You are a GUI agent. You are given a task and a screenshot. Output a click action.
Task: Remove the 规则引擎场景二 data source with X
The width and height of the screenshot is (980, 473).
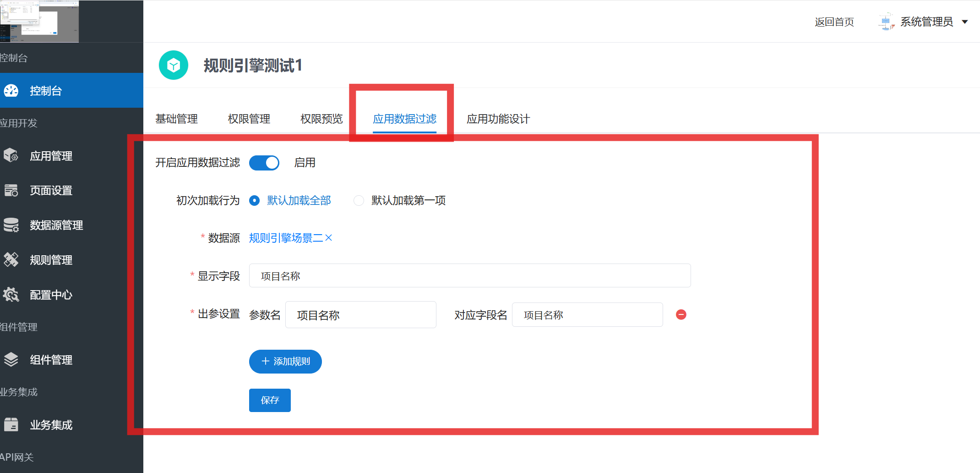point(328,238)
